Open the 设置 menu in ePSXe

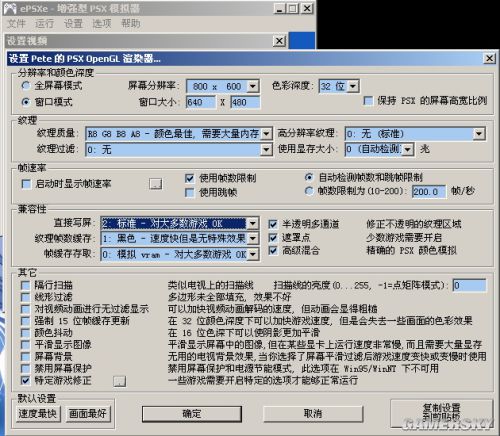pyautogui.click(x=73, y=23)
